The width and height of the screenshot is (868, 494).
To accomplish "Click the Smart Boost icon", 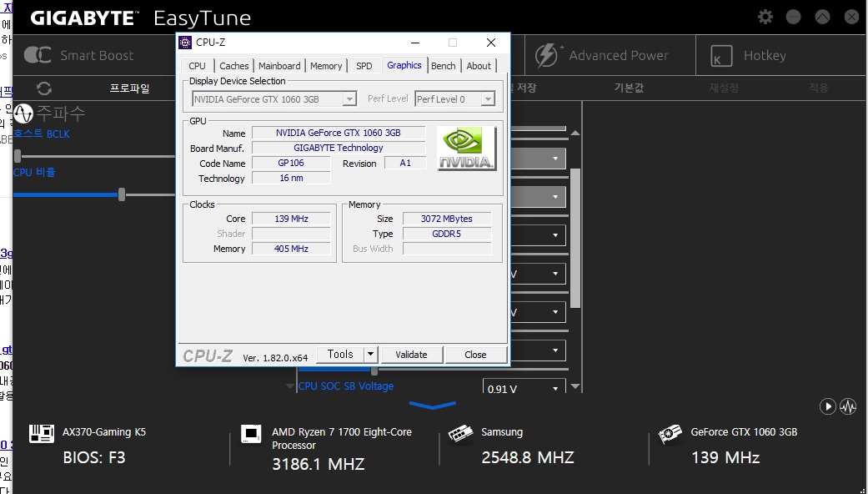I will (38, 55).
